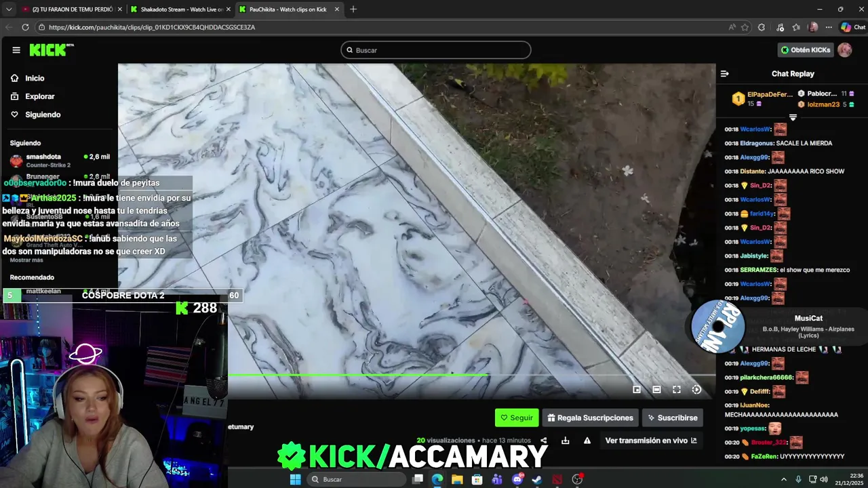This screenshot has width=868, height=488.
Task: Open browser extensions icon
Action: 762,27
